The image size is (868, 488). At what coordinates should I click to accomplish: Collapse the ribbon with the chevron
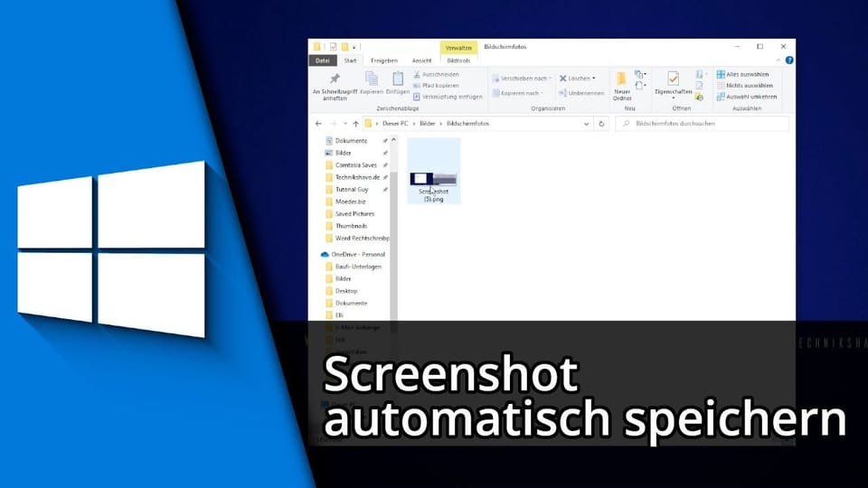pyautogui.click(x=778, y=61)
